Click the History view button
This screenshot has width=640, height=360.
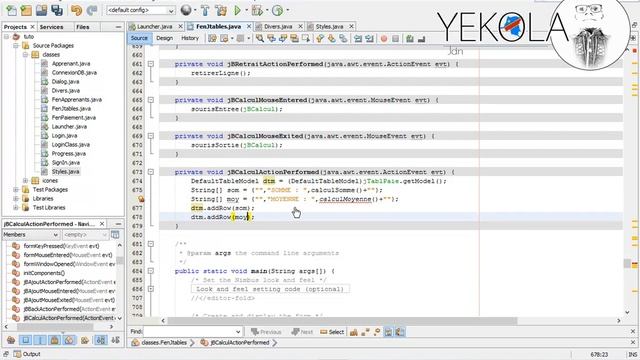coord(190,38)
